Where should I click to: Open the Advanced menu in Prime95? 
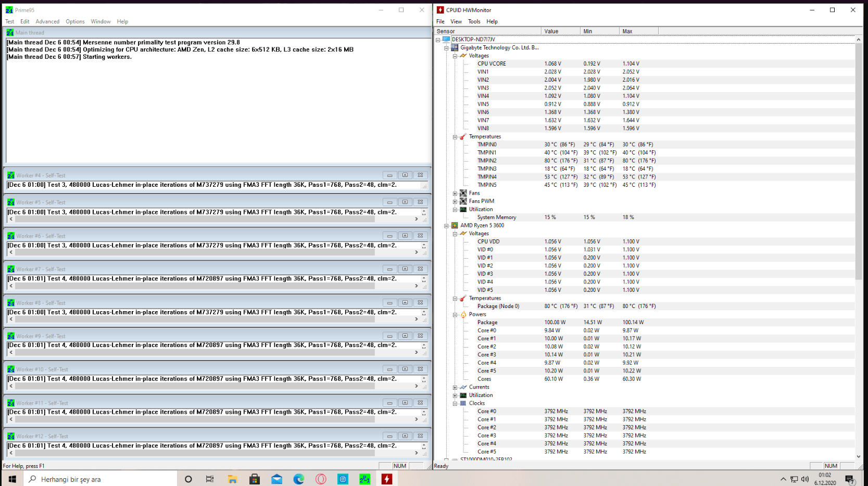tap(47, 21)
